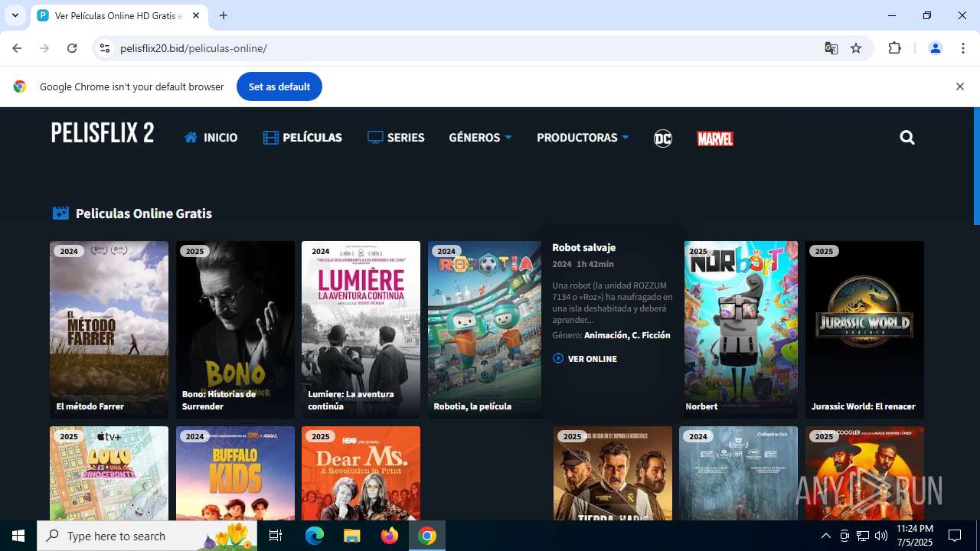Open the DC movies logo link
Image resolution: width=980 pixels, height=551 pixels.
coord(663,139)
